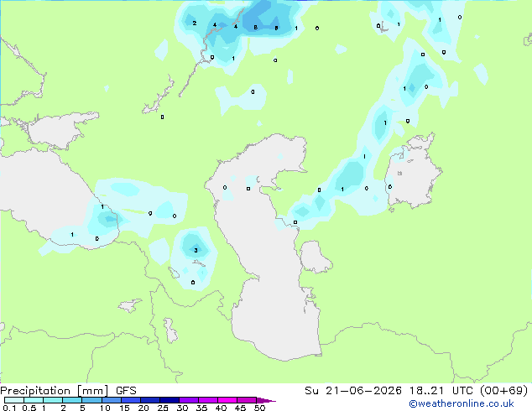This screenshot has height=411, width=532.
Task: Click the 0.1–0.5 mm legend color swatch
Action: [14, 400]
